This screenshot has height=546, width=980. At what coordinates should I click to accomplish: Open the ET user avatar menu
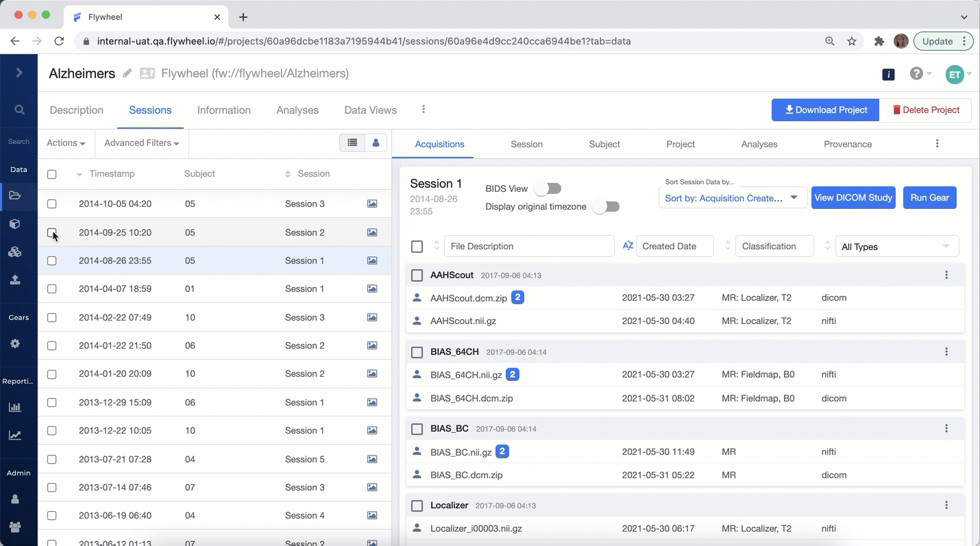pyautogui.click(x=957, y=74)
